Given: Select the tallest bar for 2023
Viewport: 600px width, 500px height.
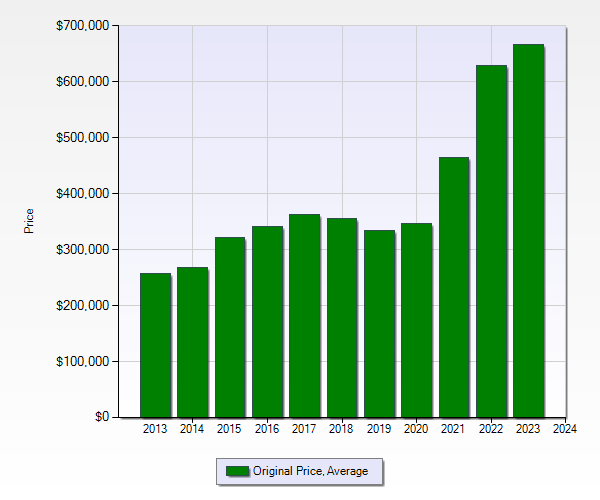Looking at the screenshot, I should click(x=528, y=230).
